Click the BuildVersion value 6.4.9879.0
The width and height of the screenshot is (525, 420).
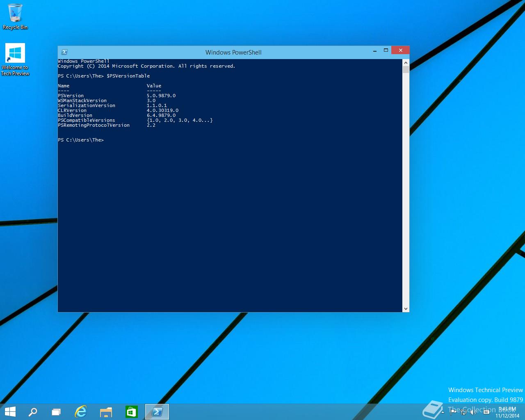coord(161,115)
